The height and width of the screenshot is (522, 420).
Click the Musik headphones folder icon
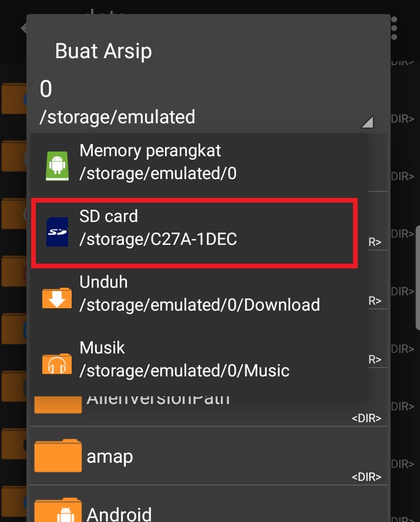coord(57,363)
